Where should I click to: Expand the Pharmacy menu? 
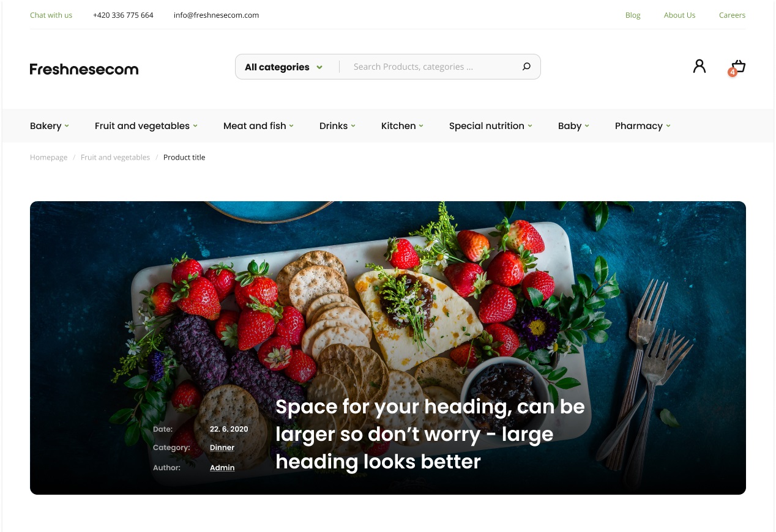643,126
